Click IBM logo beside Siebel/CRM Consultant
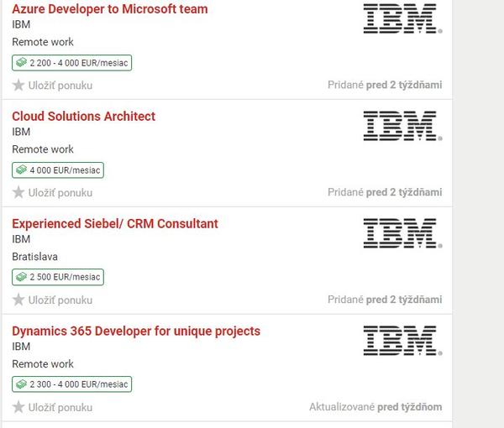This screenshot has height=428, width=504. click(402, 234)
